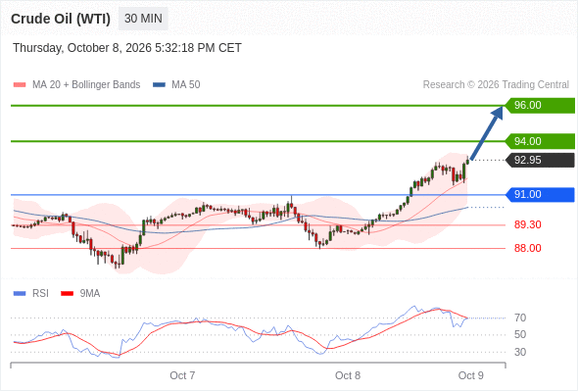
Task: Click the black 92.95 current price tag
Action: (540, 160)
